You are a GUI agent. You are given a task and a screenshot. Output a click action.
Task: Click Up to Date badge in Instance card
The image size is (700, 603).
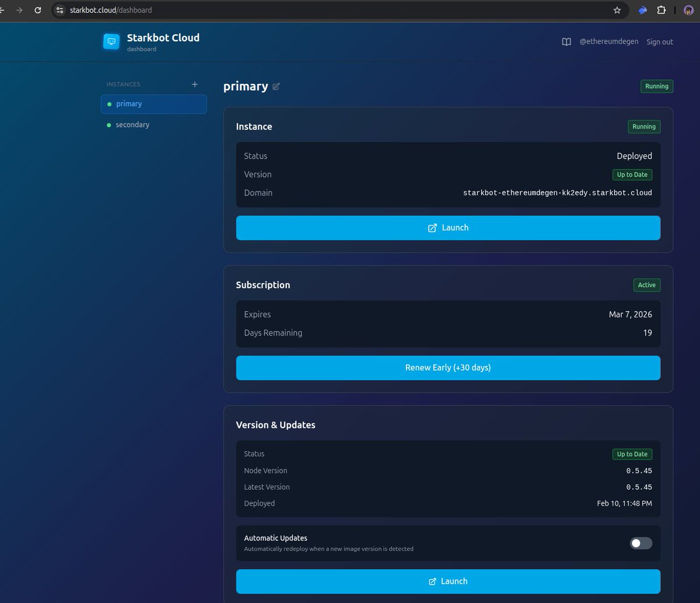point(632,174)
